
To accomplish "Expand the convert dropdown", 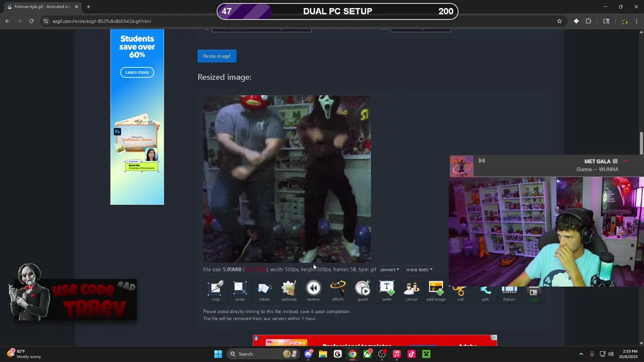I will point(389,269).
